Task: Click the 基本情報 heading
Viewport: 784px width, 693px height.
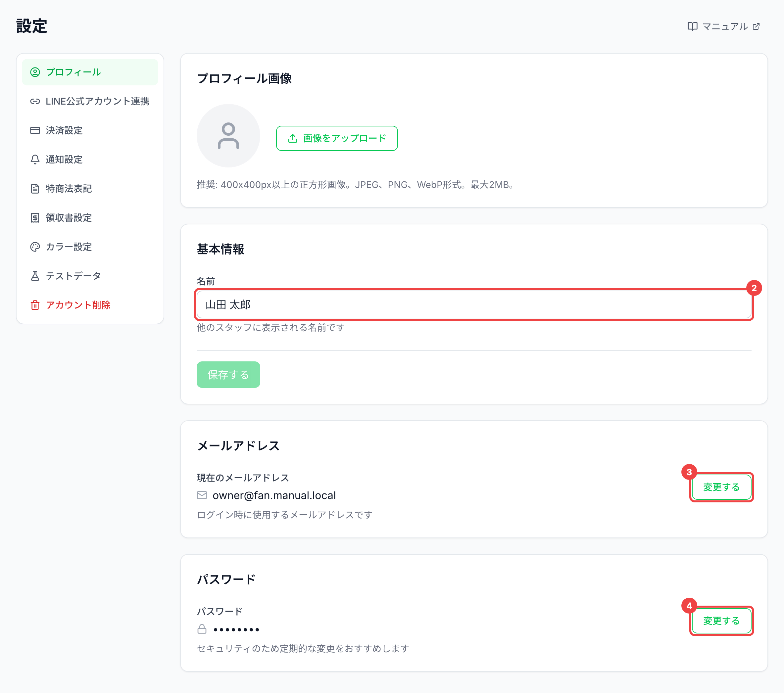Action: click(220, 249)
